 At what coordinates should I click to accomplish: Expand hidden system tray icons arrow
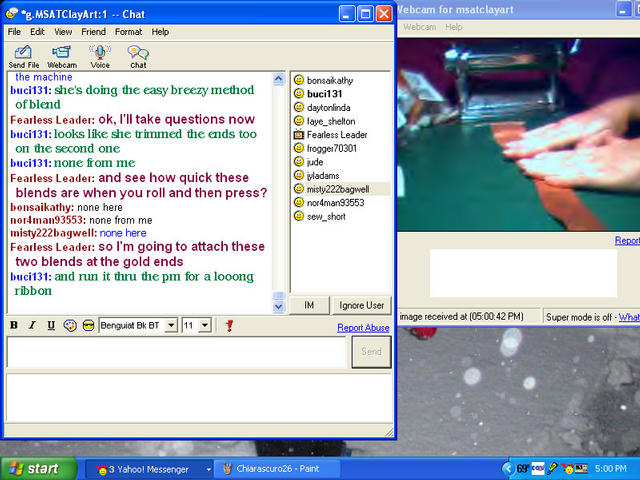pyautogui.click(x=508, y=469)
